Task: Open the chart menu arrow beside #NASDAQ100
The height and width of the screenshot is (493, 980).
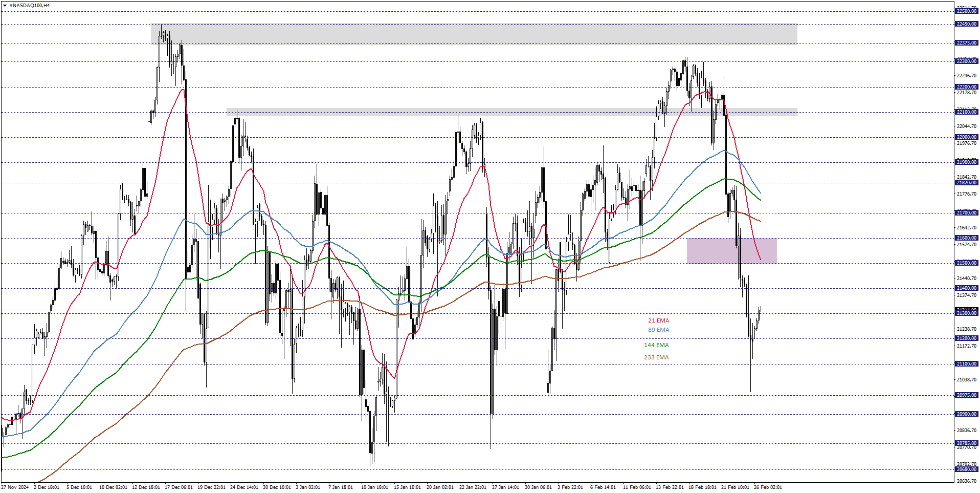Action: [5, 5]
